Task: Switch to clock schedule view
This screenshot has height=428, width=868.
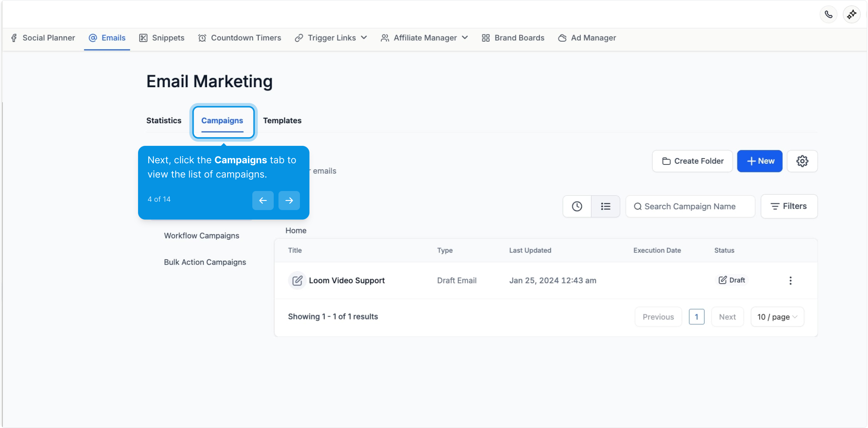Action: [577, 206]
